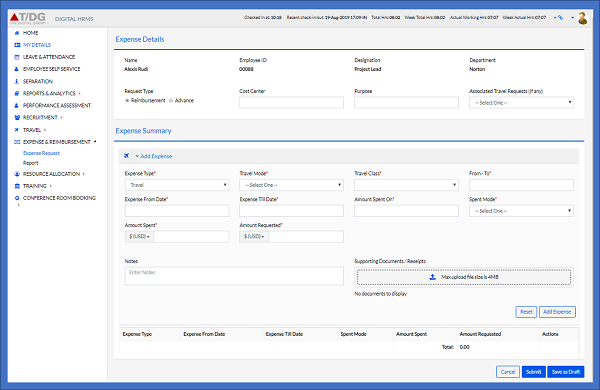Screen dimensions: 600x390
Task: Open the Home menu item
Action: click(31, 33)
